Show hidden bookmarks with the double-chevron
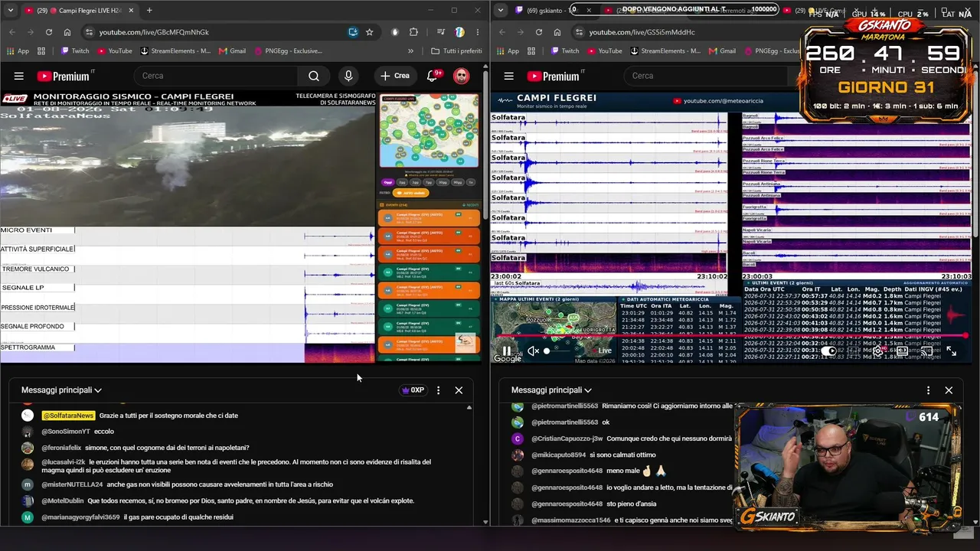This screenshot has height=551, width=980. coord(411,51)
